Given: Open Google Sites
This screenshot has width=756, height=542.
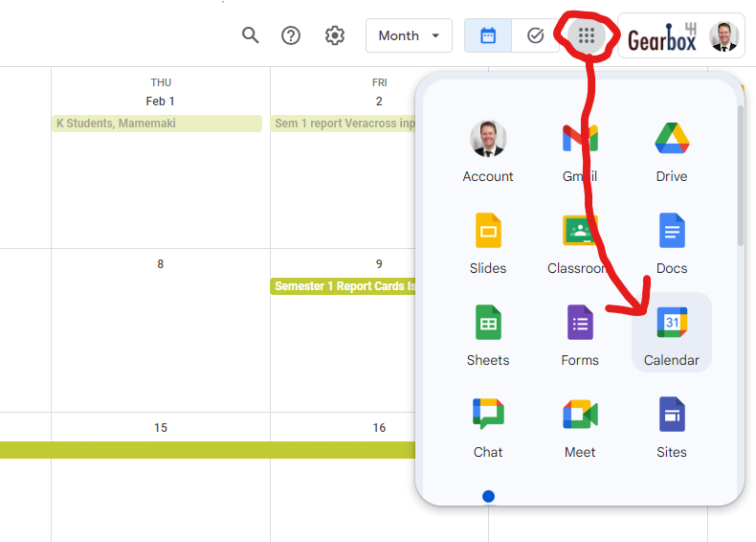Looking at the screenshot, I should point(672,427).
